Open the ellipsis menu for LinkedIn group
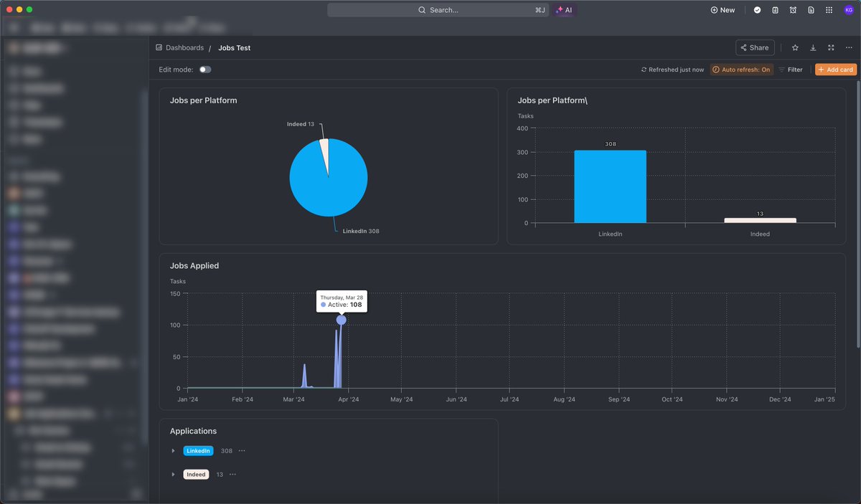The width and height of the screenshot is (861, 504). [x=242, y=451]
